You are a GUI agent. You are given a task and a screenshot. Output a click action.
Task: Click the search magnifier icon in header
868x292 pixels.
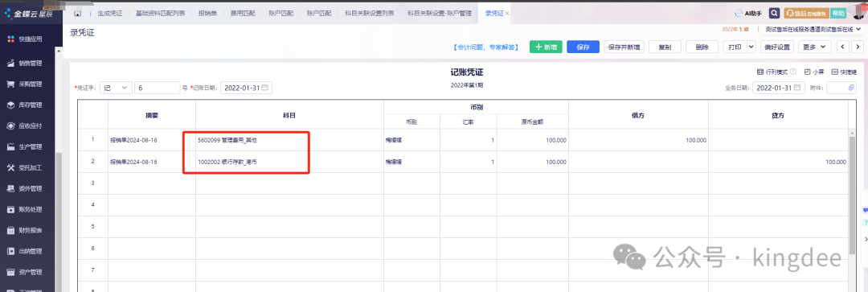(775, 13)
